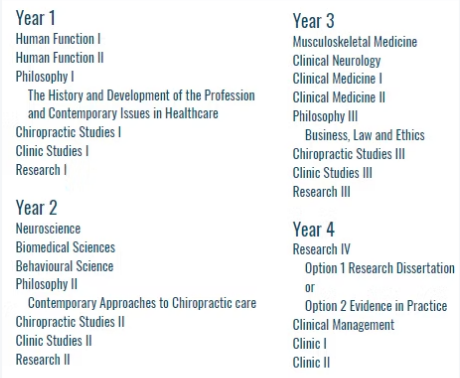Click Contemporary Approaches to Chiropractic care

142,303
